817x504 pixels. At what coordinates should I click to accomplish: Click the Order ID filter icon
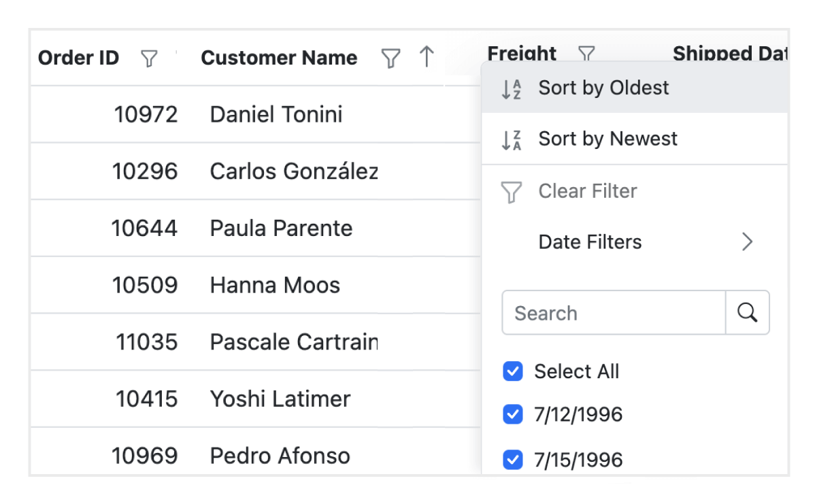tap(149, 59)
